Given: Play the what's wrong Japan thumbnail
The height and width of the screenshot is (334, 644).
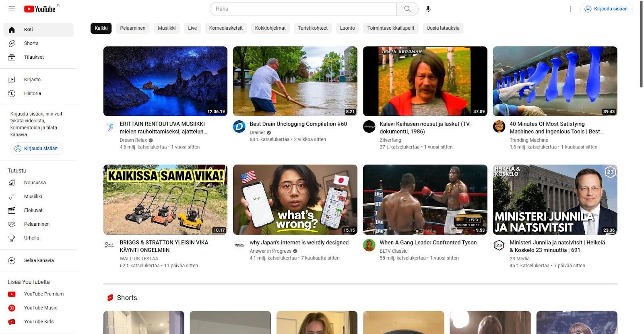Looking at the screenshot, I should (x=295, y=200).
